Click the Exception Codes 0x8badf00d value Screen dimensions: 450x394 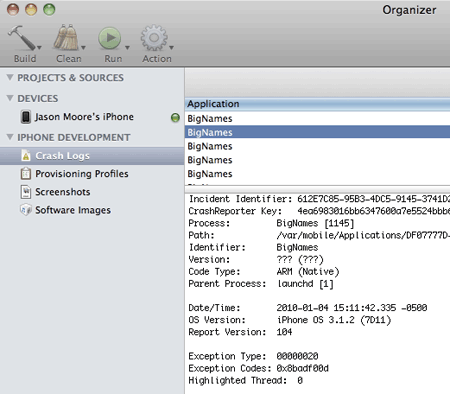pyautogui.click(x=302, y=368)
